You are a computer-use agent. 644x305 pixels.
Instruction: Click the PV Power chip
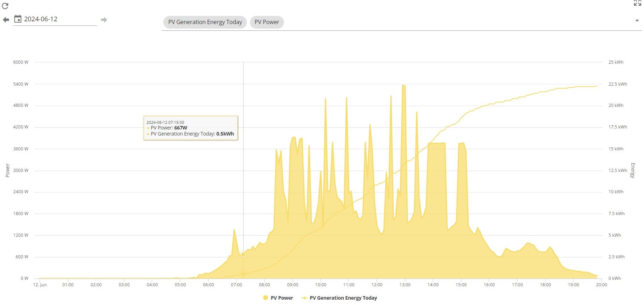[x=267, y=22]
